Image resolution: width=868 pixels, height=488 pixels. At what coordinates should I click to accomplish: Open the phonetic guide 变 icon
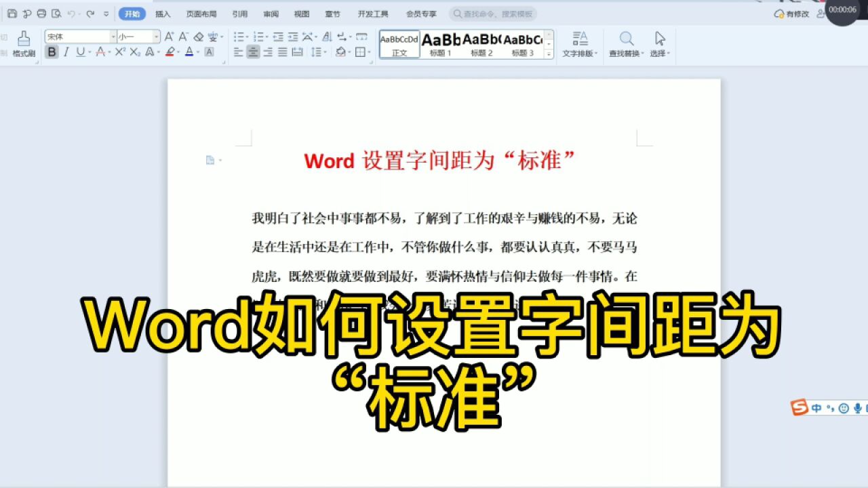tap(214, 37)
